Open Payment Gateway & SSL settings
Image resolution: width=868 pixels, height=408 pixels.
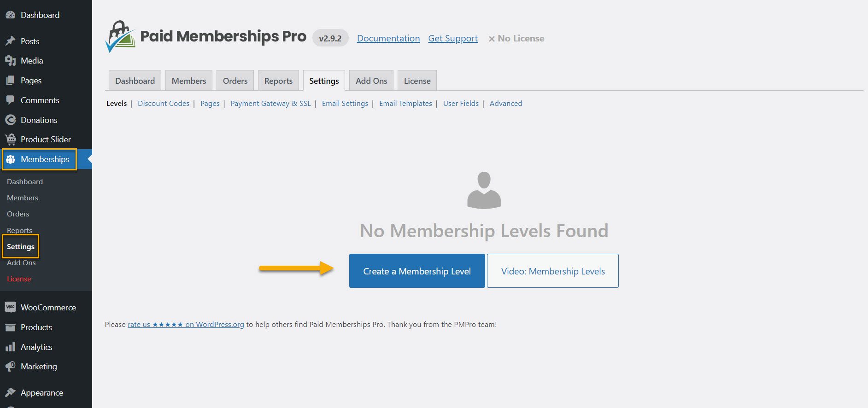tap(270, 103)
